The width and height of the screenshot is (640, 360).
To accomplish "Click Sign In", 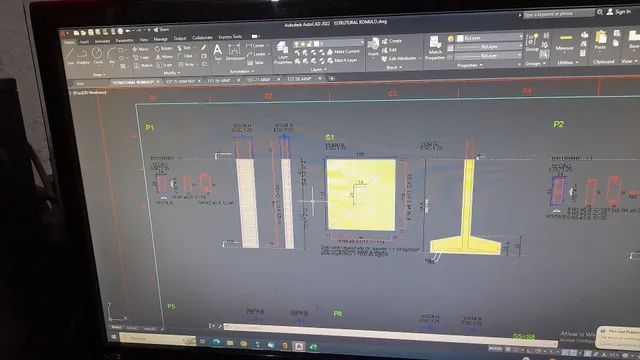I will coord(619,11).
